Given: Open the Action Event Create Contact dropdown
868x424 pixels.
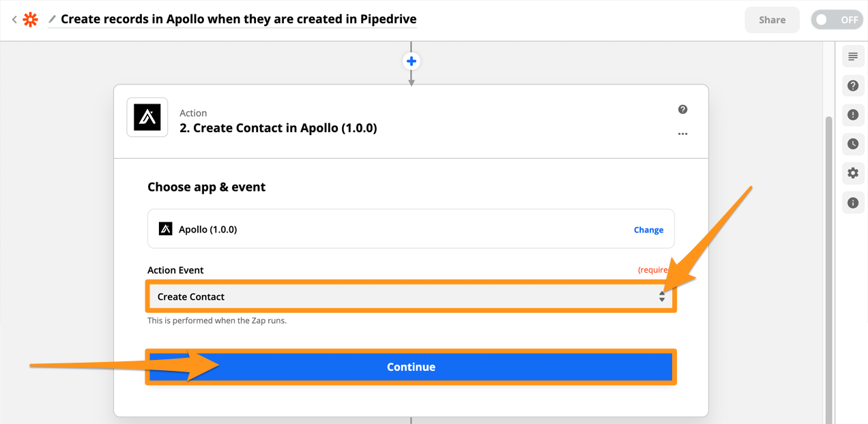Looking at the screenshot, I should coord(411,297).
